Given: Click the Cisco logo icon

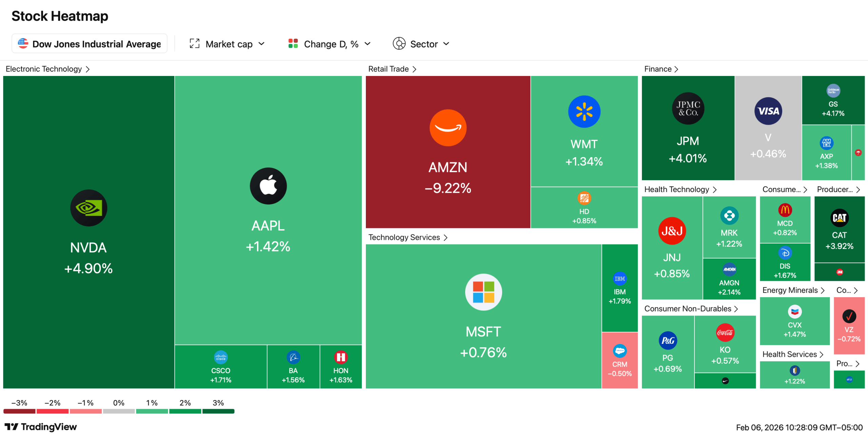Looking at the screenshot, I should pyautogui.click(x=221, y=357).
